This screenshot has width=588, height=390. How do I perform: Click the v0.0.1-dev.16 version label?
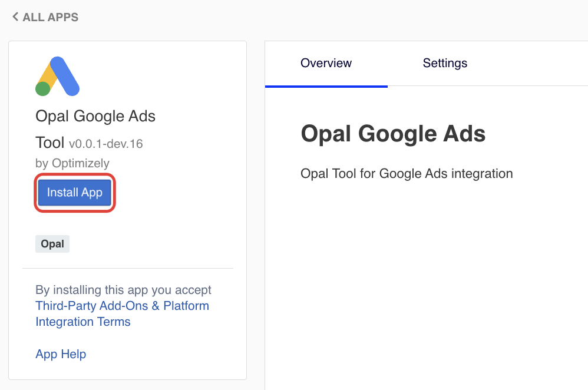pyautogui.click(x=106, y=143)
